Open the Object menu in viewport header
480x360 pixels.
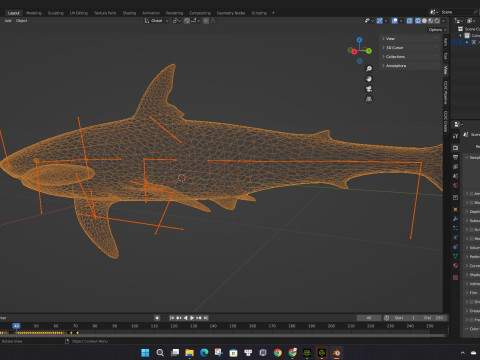click(x=21, y=21)
